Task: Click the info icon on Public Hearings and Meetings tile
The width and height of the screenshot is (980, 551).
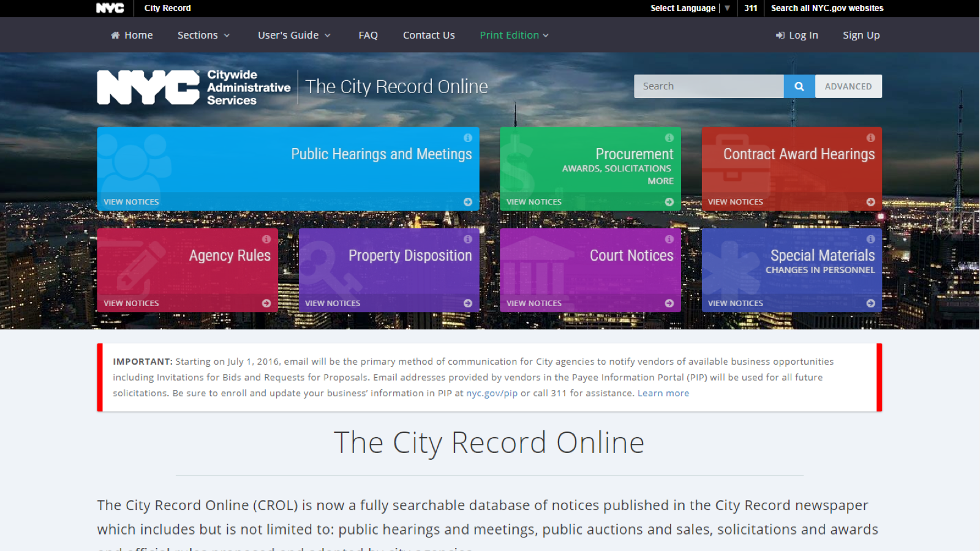Action: point(467,138)
